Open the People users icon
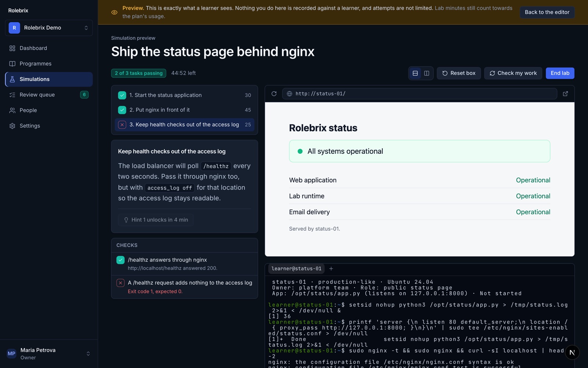588x368 pixels. click(x=12, y=110)
